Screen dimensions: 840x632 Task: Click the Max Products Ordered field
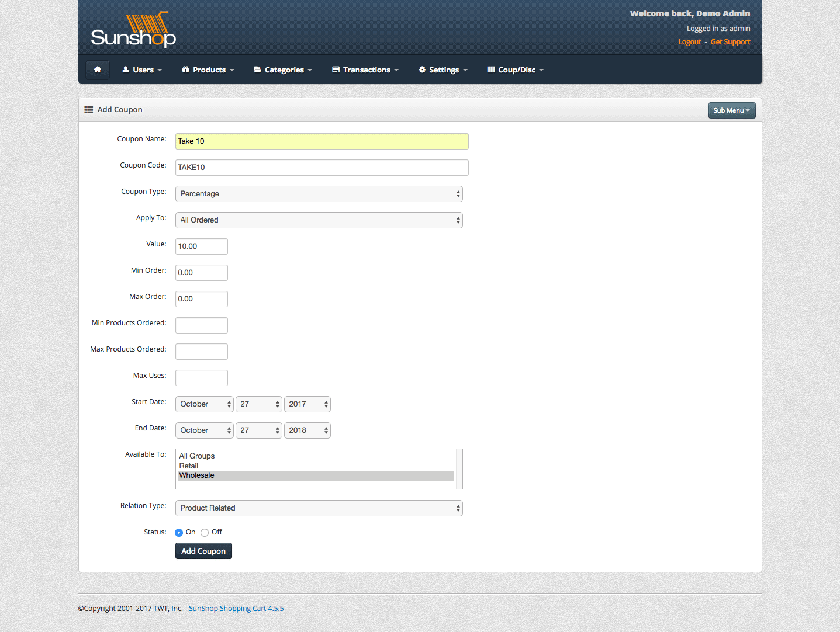click(x=202, y=352)
